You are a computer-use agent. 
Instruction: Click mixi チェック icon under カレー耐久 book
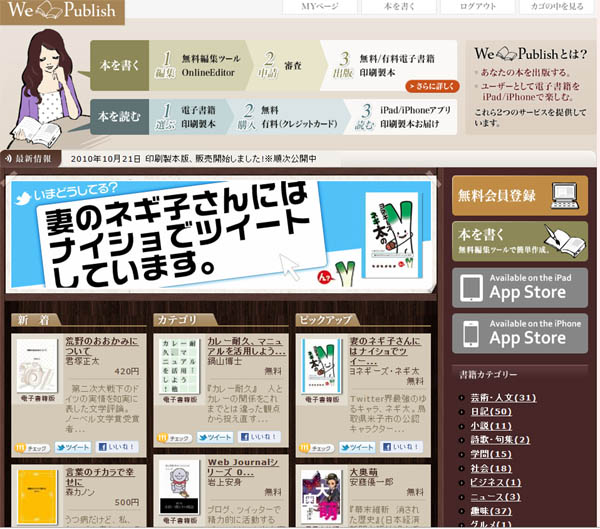tap(175, 438)
